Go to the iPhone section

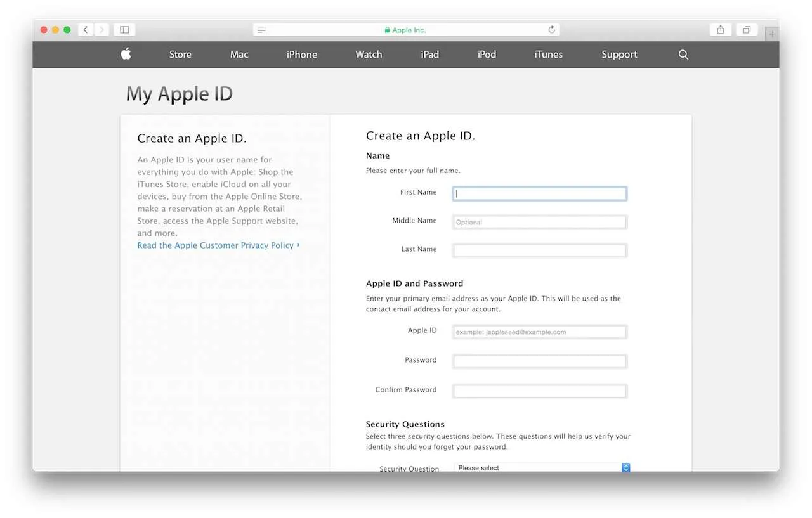click(x=302, y=55)
